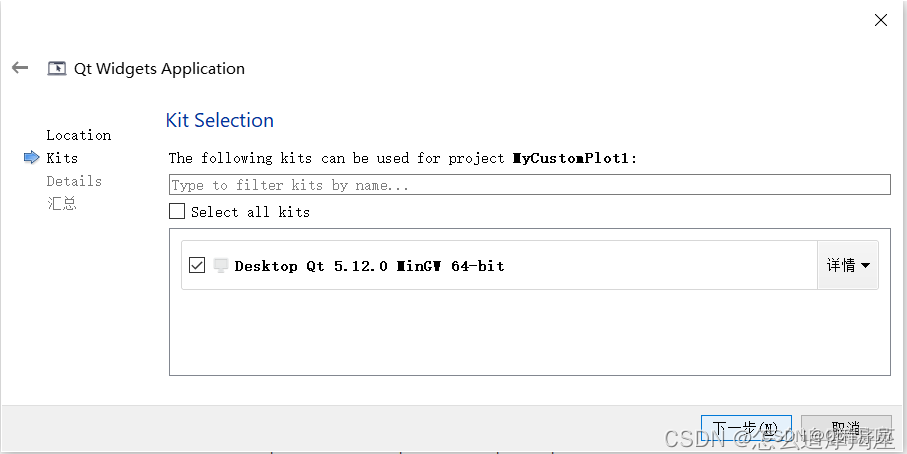Open the Details step in sidebar
Image resolution: width=907 pixels, height=454 pixels.
pyautogui.click(x=74, y=181)
